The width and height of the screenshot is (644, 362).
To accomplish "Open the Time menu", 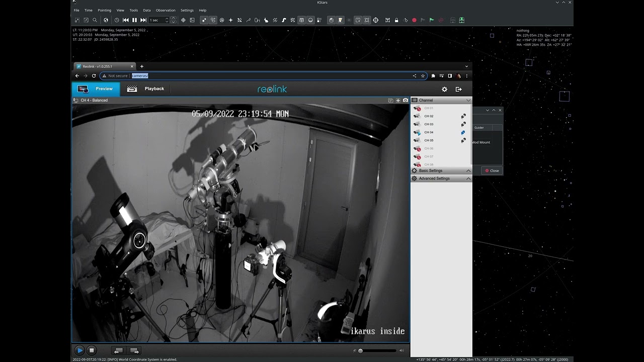I will (x=89, y=10).
